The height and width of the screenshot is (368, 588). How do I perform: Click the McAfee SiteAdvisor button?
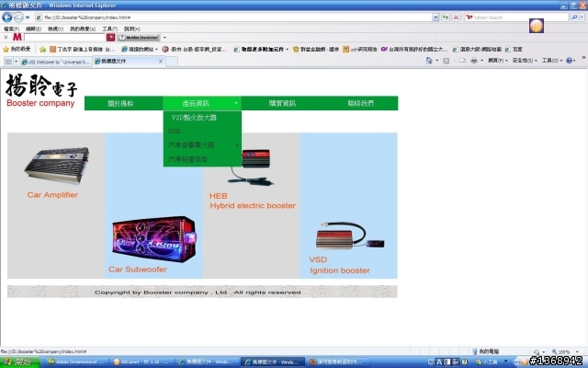coord(140,38)
